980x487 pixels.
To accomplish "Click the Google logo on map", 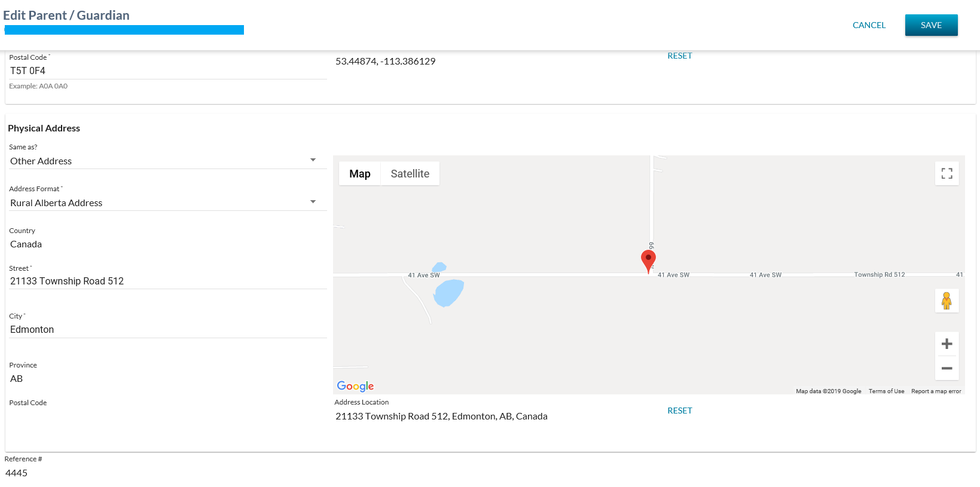I will tap(355, 386).
